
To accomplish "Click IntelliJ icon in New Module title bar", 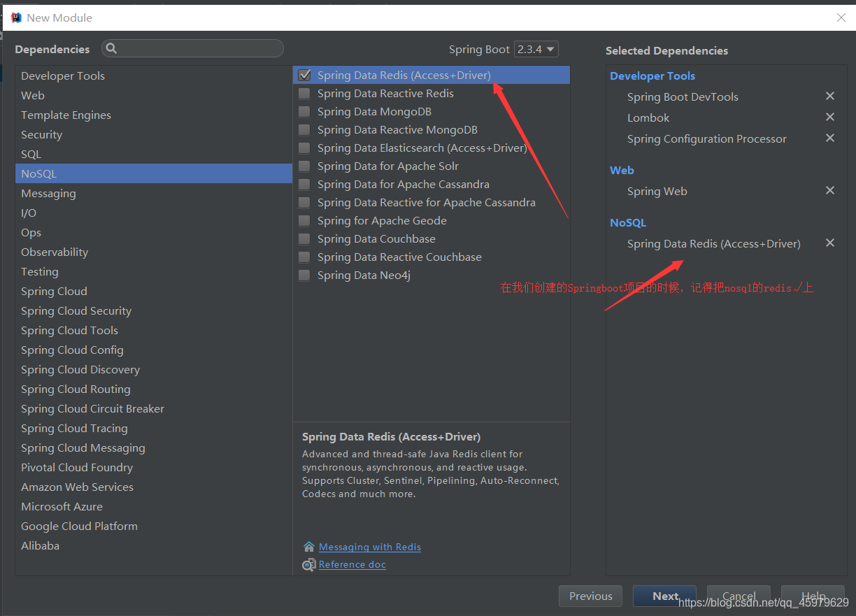I will tap(16, 17).
